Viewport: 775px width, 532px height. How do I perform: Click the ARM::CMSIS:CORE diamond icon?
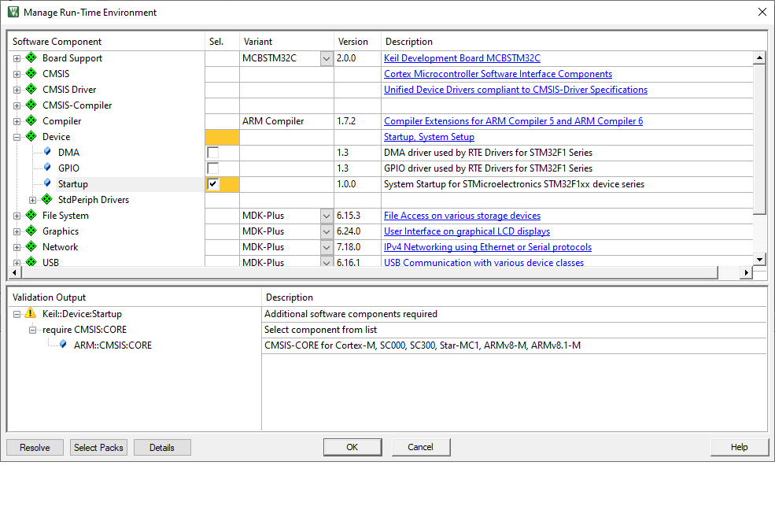click(62, 345)
